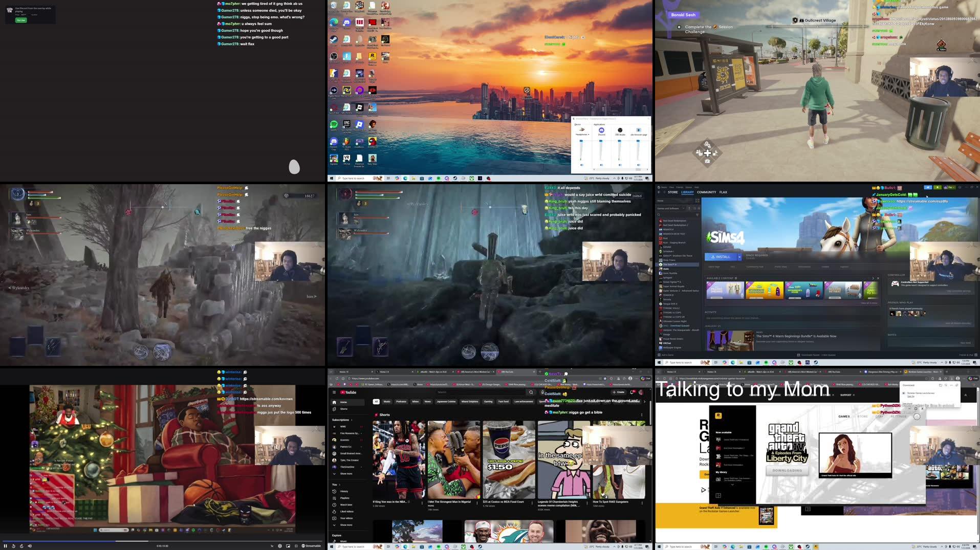Open the Friends menu in Steam's menu bar

[679, 187]
